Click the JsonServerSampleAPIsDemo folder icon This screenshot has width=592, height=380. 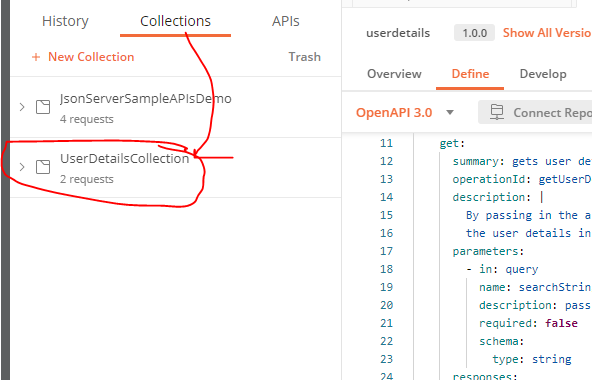(x=43, y=107)
